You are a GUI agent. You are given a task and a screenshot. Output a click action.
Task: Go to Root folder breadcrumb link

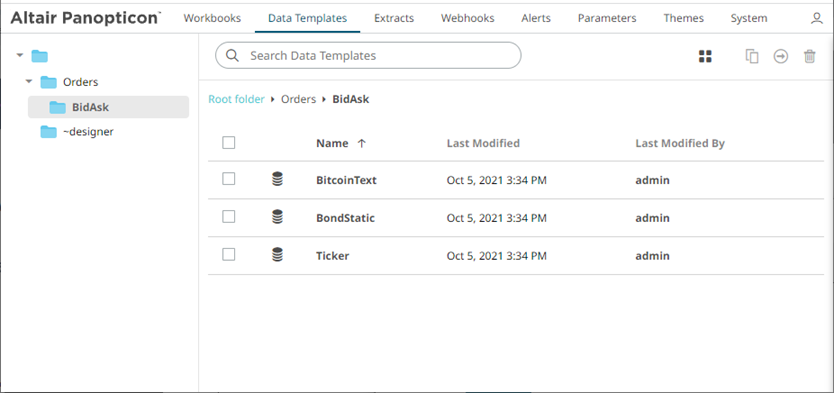tap(236, 99)
